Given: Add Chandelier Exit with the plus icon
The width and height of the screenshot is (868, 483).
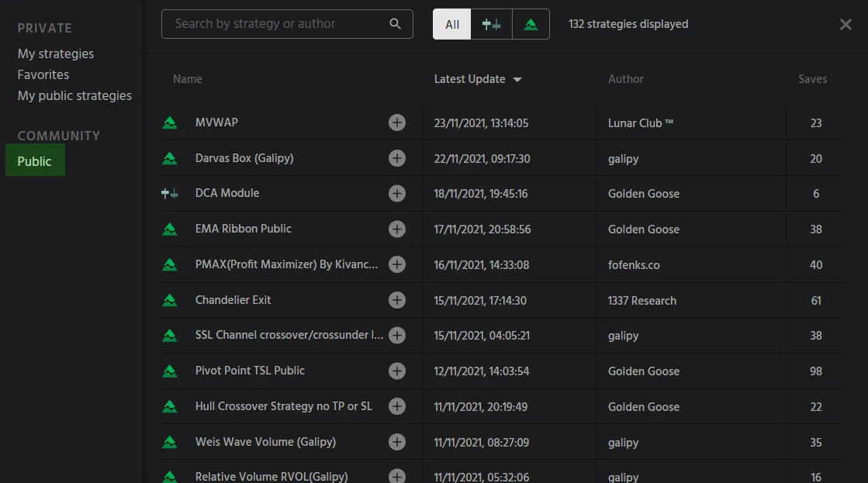Looking at the screenshot, I should (x=397, y=300).
